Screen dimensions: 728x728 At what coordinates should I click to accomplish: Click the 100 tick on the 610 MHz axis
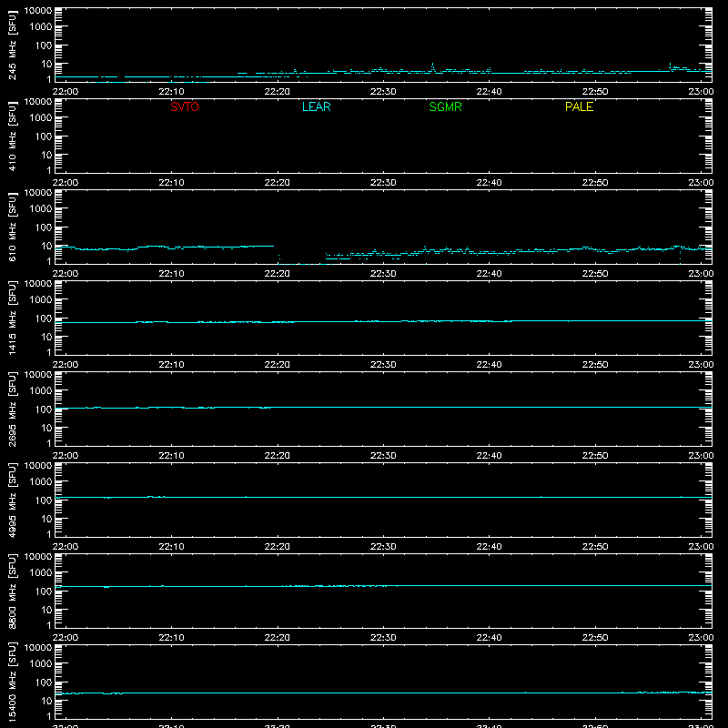(44, 227)
